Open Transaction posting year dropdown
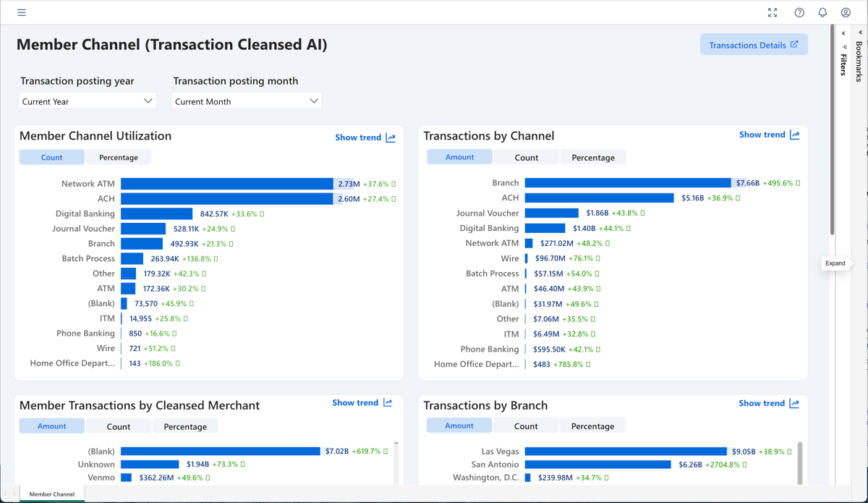Screen dimensions: 868x503 point(88,101)
